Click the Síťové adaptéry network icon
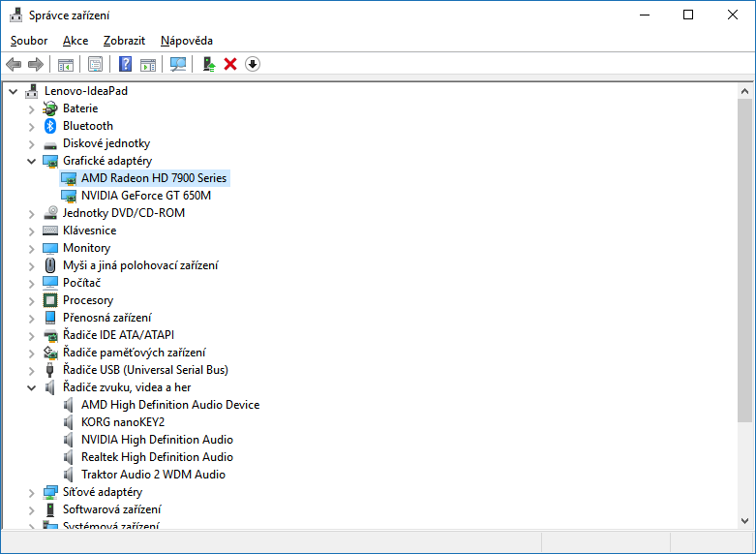Screen dimensions: 756x554 coord(50,492)
